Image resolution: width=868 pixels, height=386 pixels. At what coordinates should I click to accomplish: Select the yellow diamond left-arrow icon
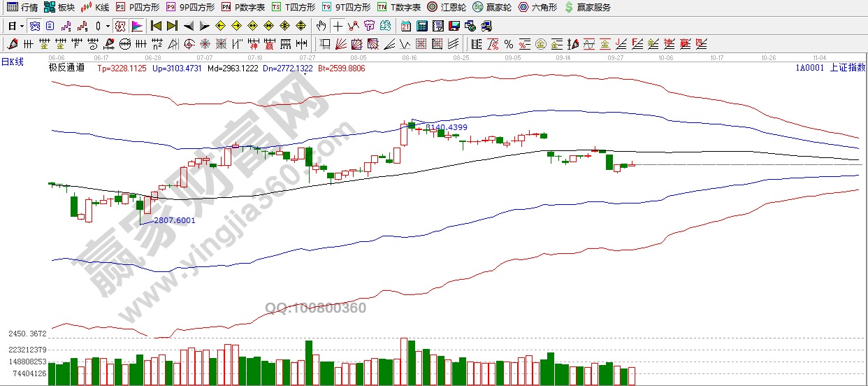(220, 27)
